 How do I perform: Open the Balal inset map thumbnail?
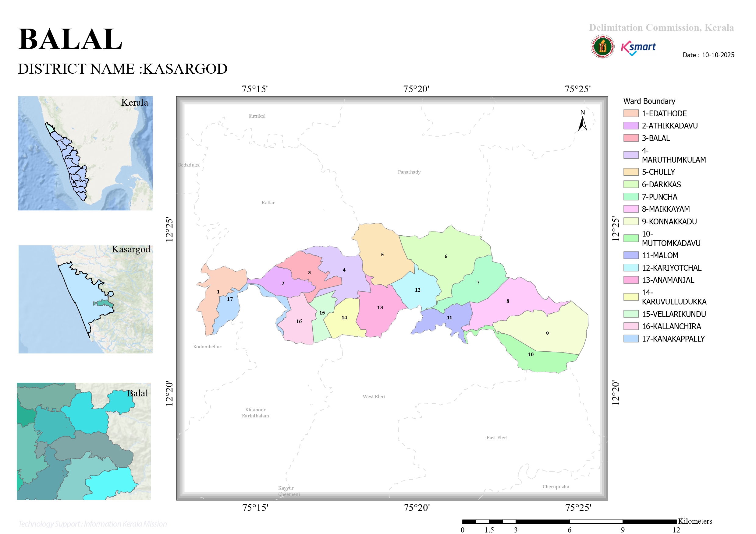coord(84,441)
